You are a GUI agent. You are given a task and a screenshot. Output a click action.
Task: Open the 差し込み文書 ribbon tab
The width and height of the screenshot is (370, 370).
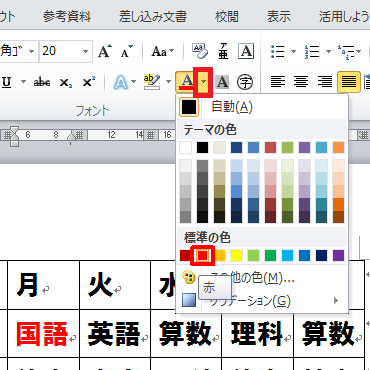pyautogui.click(x=153, y=17)
